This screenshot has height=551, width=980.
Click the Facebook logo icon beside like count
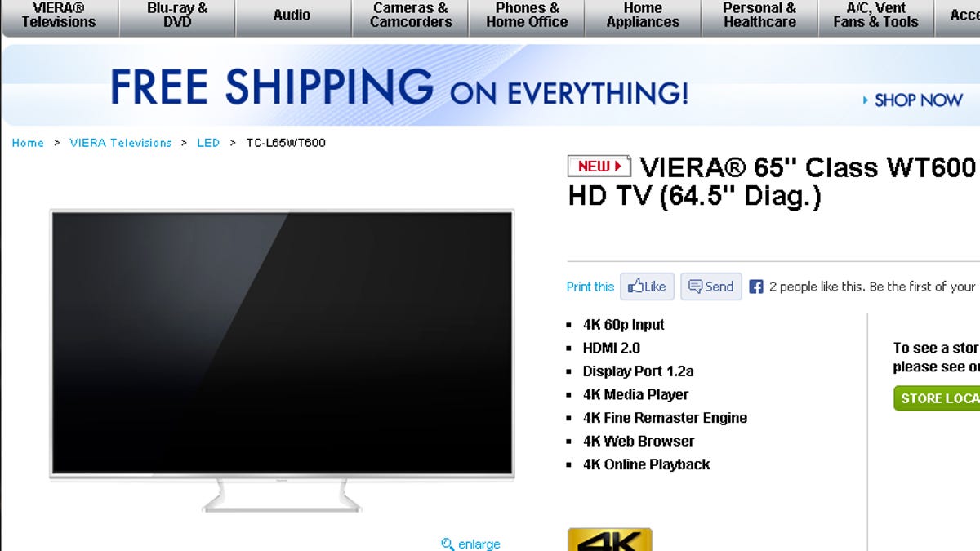click(x=756, y=287)
